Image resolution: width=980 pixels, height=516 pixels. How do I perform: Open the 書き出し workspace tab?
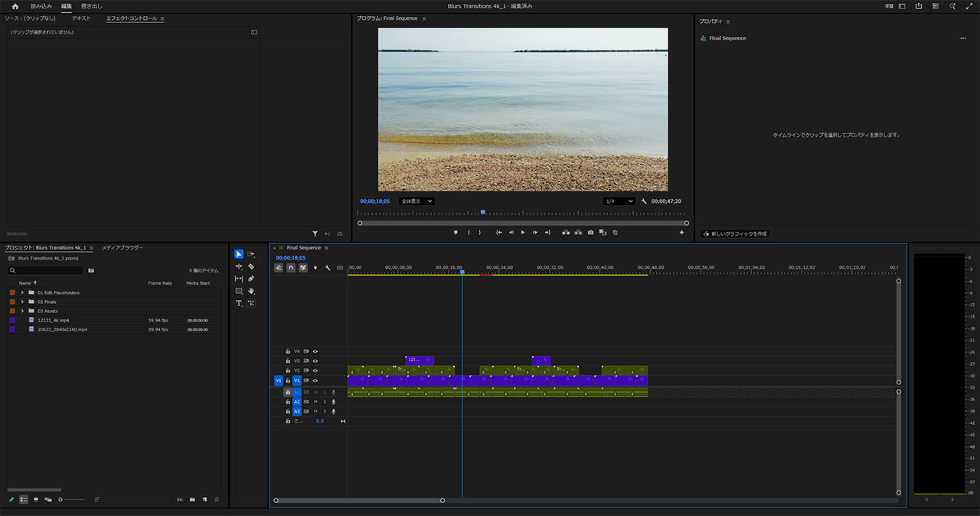tap(92, 6)
